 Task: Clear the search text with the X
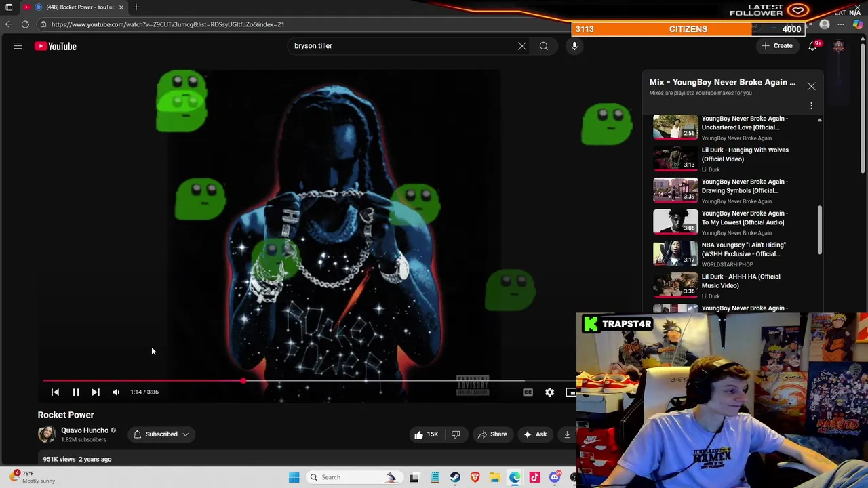click(x=522, y=46)
